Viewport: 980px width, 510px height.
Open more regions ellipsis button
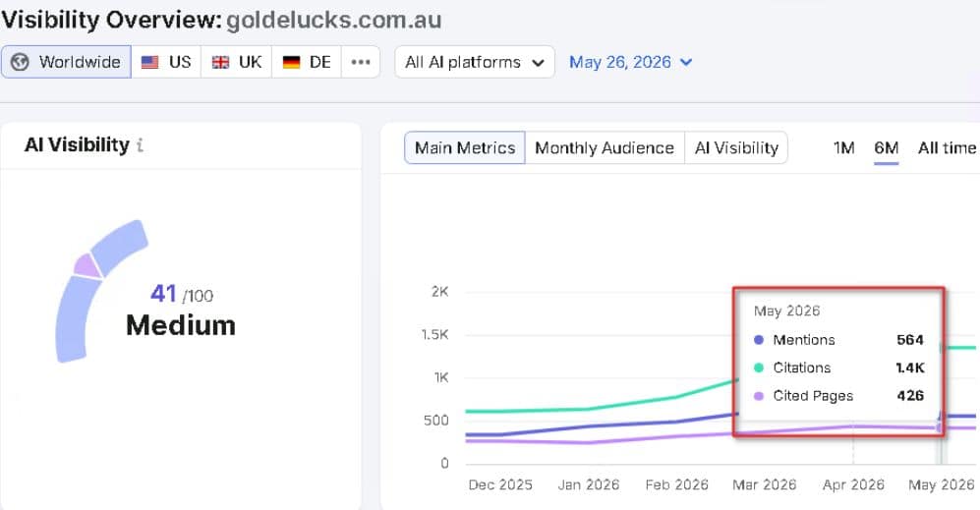click(x=361, y=62)
